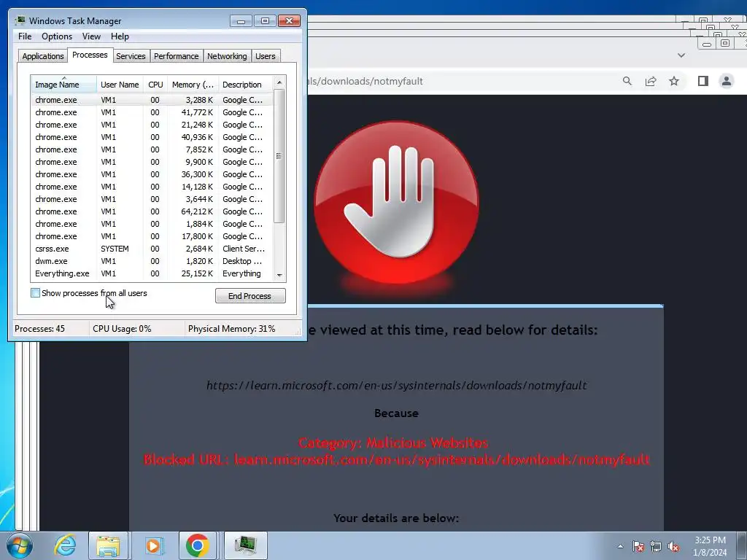Sort by Image Name column header

point(64,85)
